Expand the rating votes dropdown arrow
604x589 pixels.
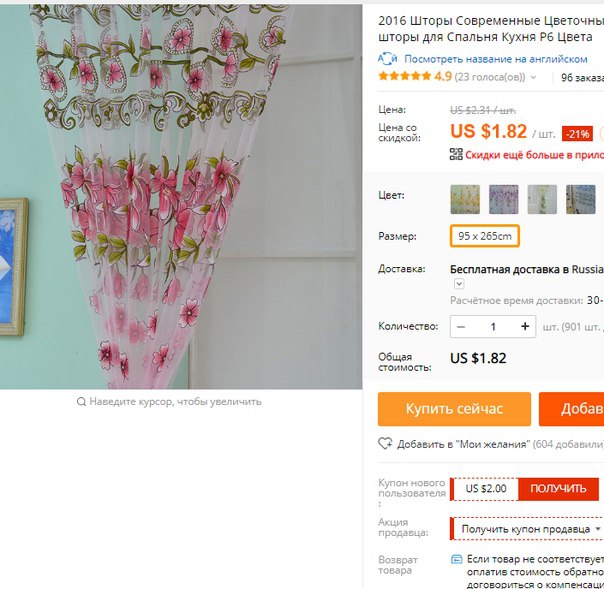tap(533, 77)
